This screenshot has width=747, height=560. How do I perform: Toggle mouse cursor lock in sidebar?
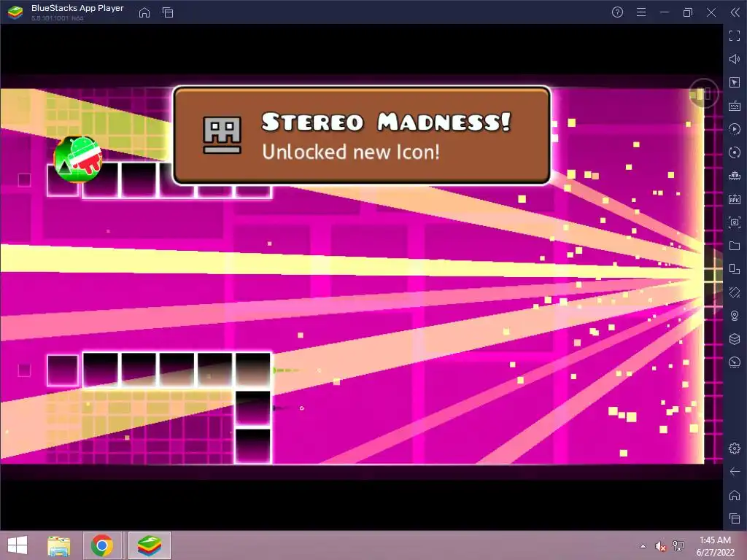(x=735, y=82)
